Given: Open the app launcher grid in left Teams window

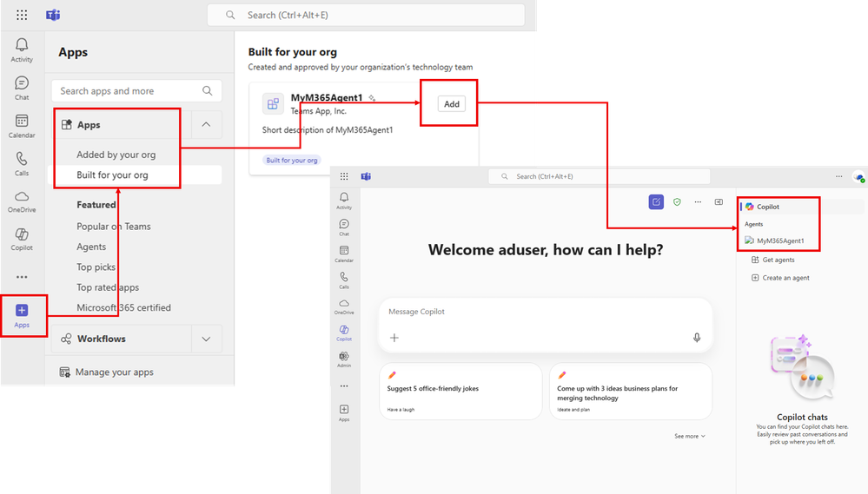Looking at the screenshot, I should coord(22,15).
